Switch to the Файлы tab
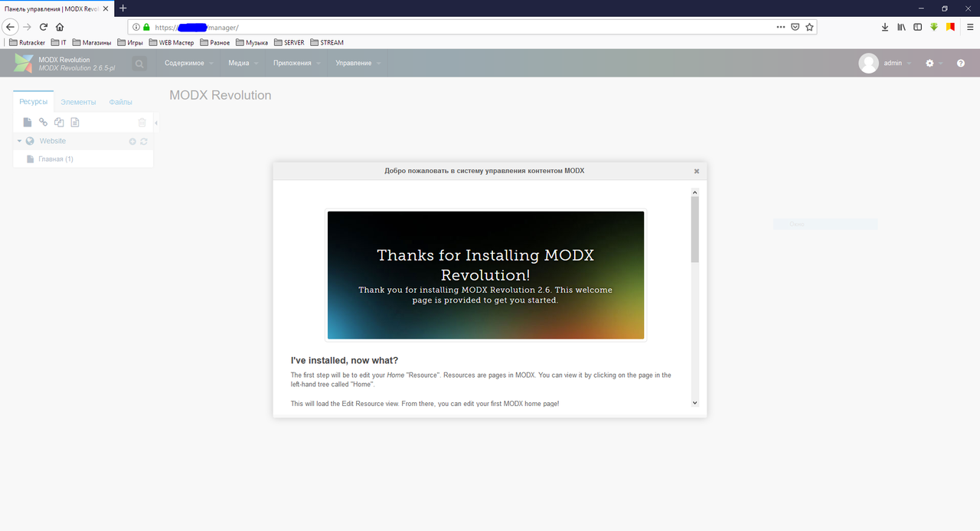Viewport: 980px width, 531px height. pyautogui.click(x=120, y=102)
